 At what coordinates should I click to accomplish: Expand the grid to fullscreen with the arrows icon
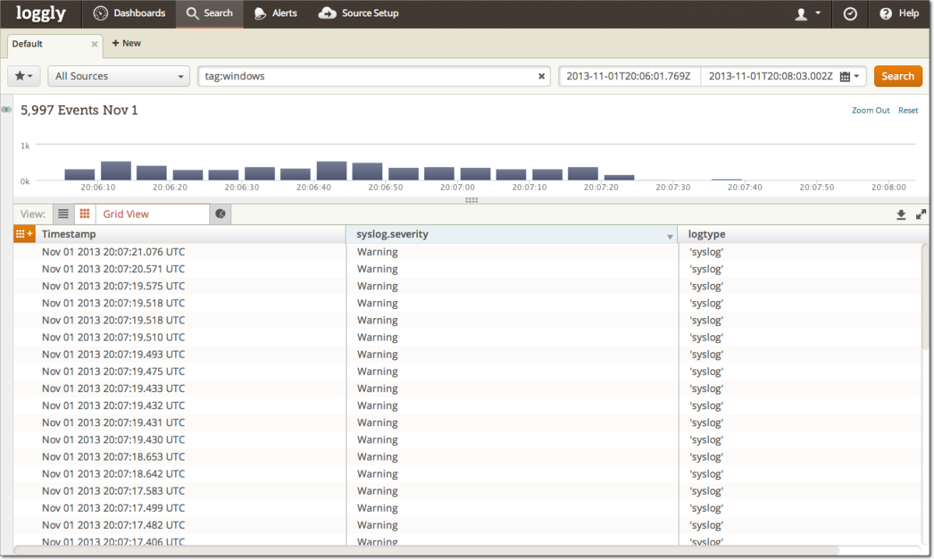coord(922,214)
